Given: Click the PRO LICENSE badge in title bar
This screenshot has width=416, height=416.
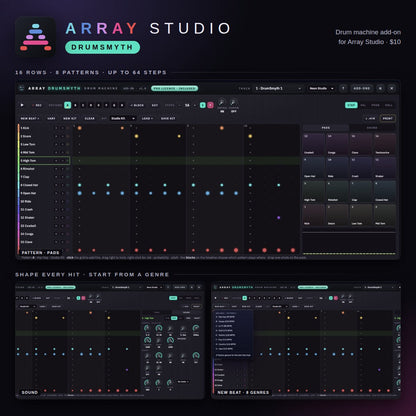Looking at the screenshot, I should [175, 88].
